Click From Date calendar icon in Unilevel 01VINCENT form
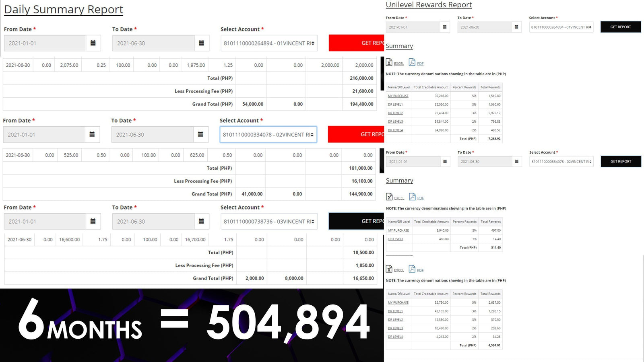 coord(445,27)
